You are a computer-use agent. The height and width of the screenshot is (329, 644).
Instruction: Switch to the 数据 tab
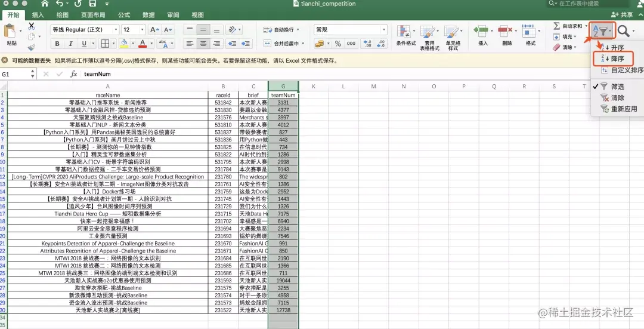(148, 15)
